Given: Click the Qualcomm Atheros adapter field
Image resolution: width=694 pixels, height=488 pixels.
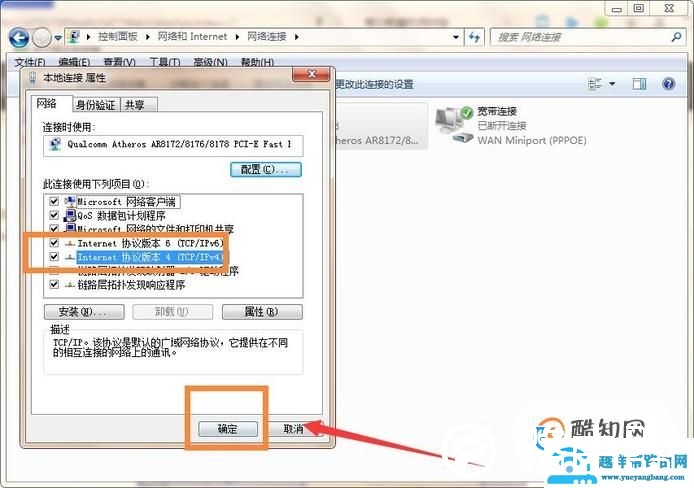Looking at the screenshot, I should [x=173, y=145].
